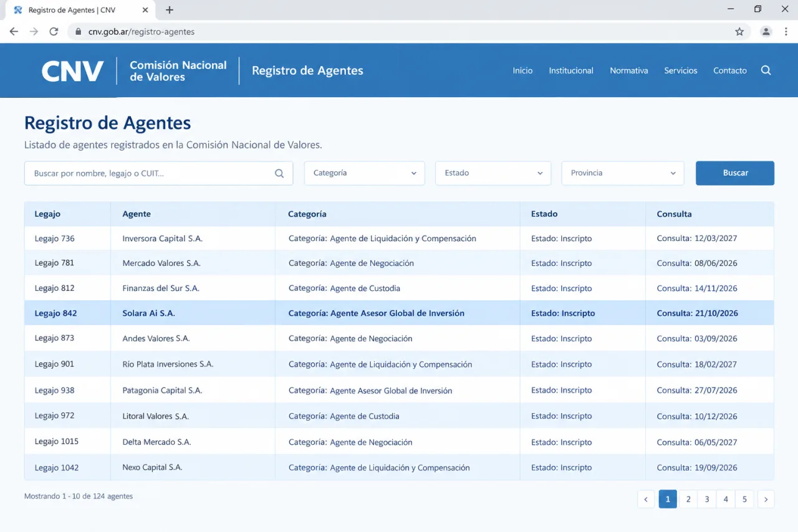The width and height of the screenshot is (798, 532).
Task: Open the Provincia dropdown filter
Action: tap(623, 173)
